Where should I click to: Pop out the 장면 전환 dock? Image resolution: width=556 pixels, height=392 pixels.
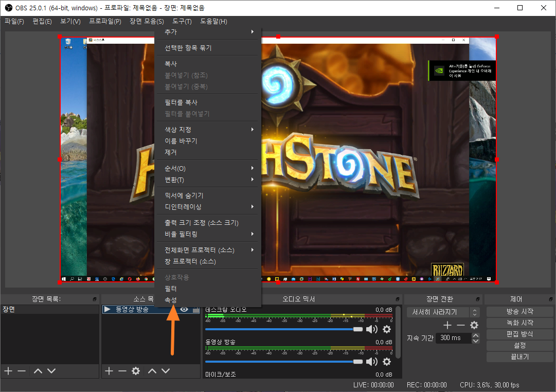click(478, 299)
